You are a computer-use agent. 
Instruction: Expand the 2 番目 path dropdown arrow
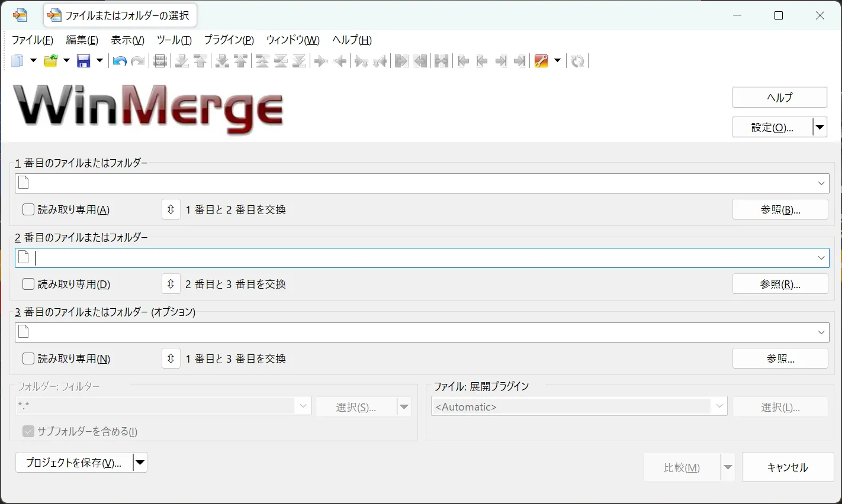pos(821,258)
